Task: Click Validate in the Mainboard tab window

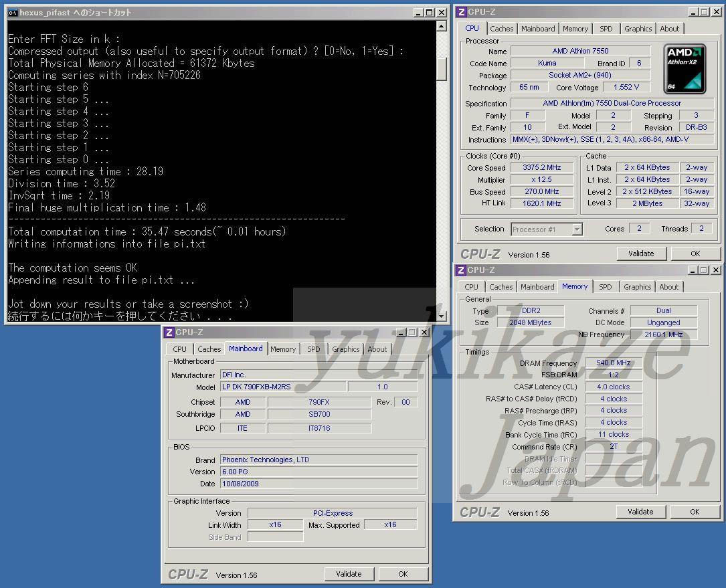Action: tap(349, 574)
